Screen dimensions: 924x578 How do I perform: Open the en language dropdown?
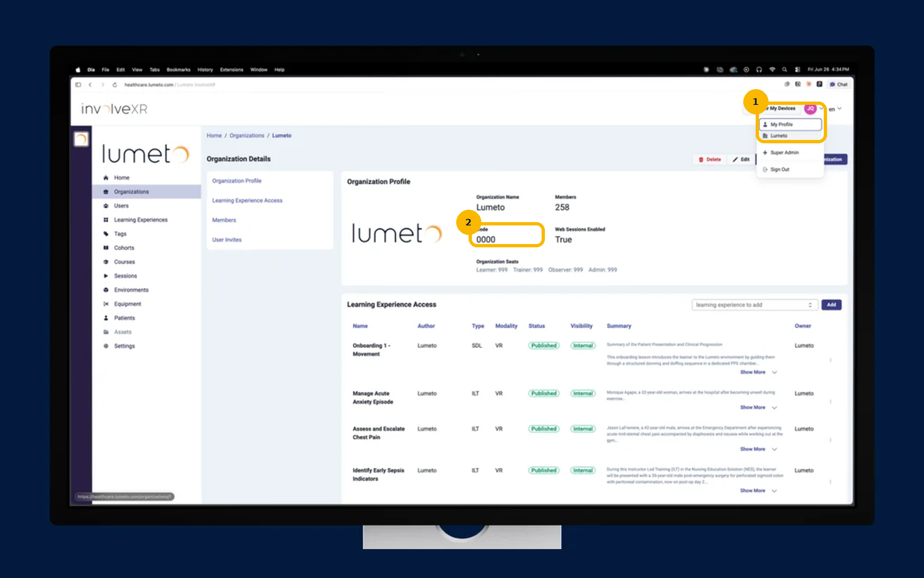click(x=835, y=109)
